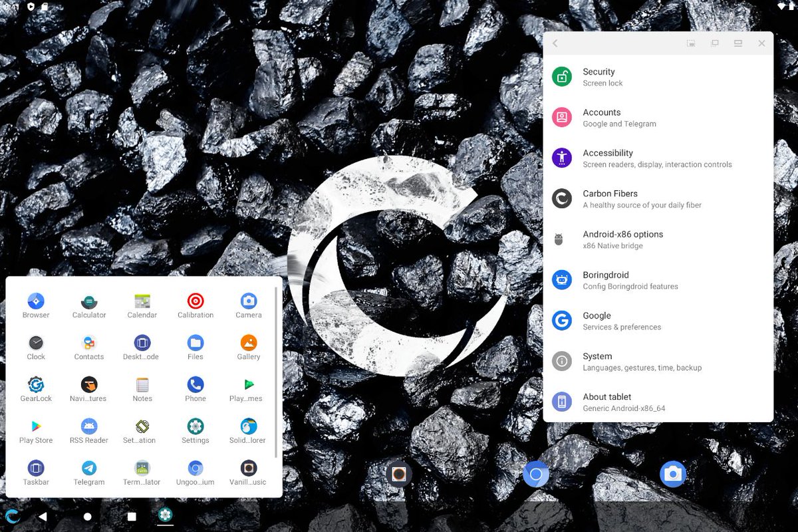Viewport: 798px width, 532px height.
Task: Open the Calendar app
Action: [x=142, y=306]
